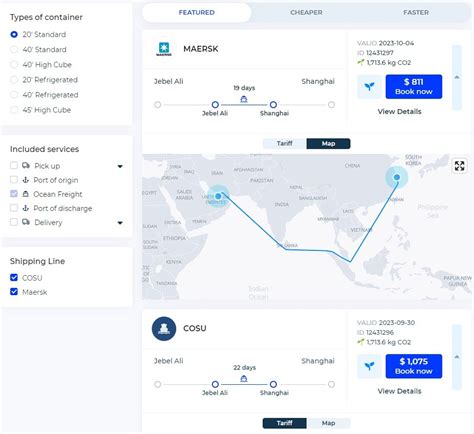This screenshot has height=434, width=474.
Task: Select 40' Standard container type
Action: (x=14, y=49)
